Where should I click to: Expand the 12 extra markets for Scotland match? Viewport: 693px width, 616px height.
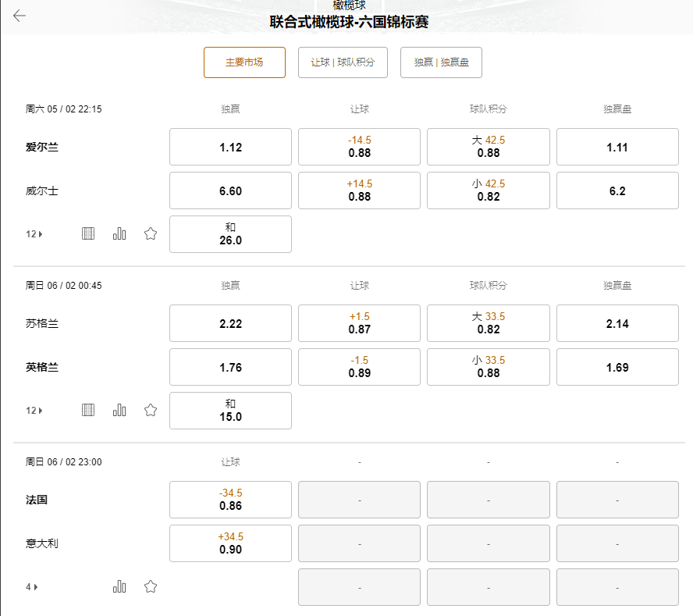pyautogui.click(x=34, y=409)
